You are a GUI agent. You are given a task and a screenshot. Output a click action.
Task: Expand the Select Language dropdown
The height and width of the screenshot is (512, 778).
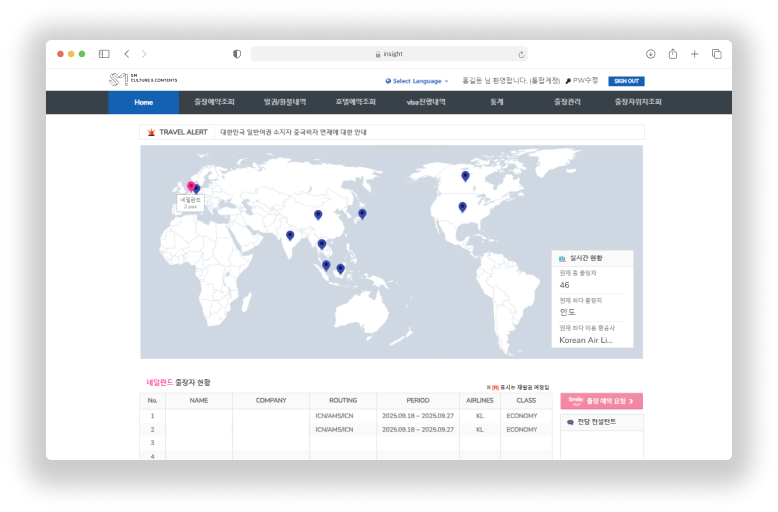(417, 81)
